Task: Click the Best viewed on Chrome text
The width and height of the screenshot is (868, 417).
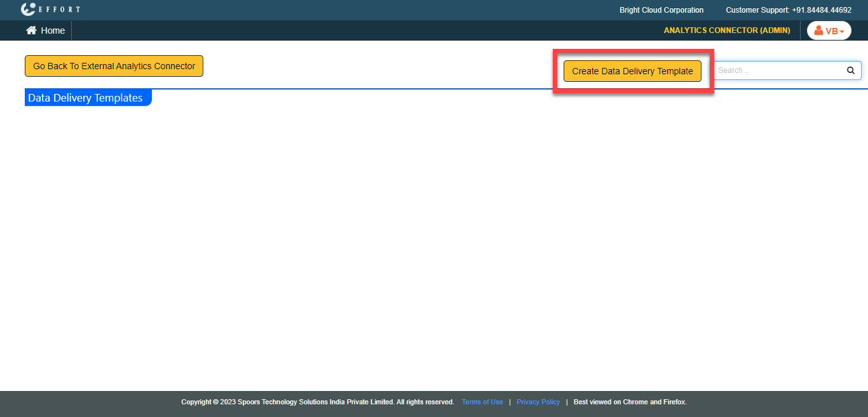Action: point(630,402)
